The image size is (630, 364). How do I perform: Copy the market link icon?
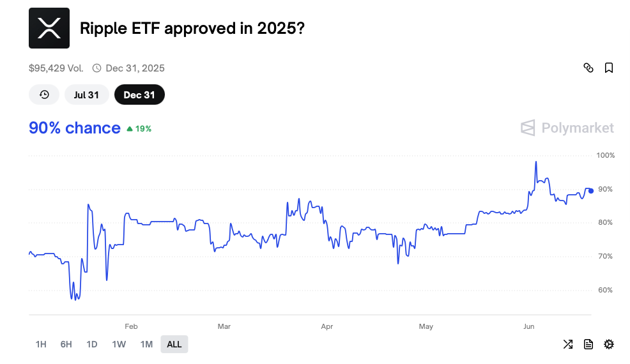588,68
